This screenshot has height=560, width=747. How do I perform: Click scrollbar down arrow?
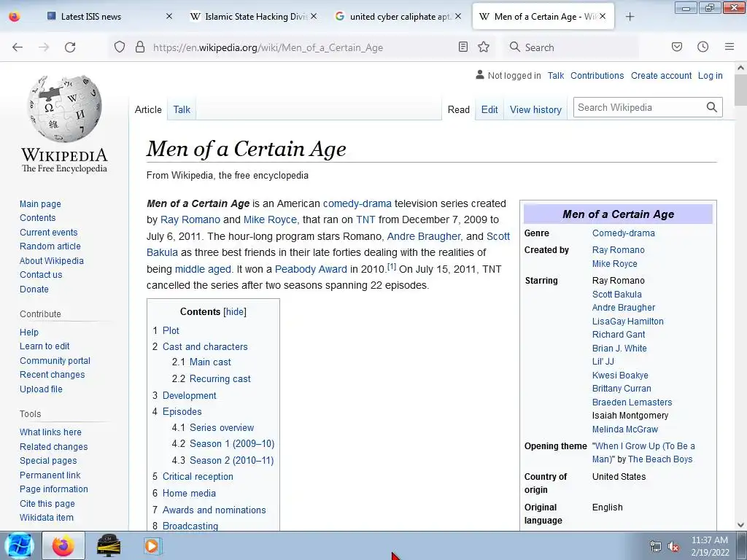coord(740,525)
